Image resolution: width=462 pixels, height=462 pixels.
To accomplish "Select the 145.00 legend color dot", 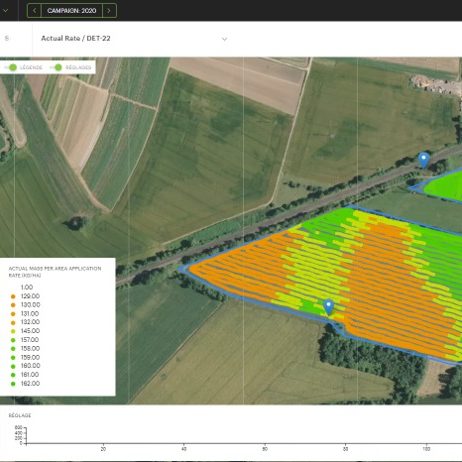I will coord(13,331).
